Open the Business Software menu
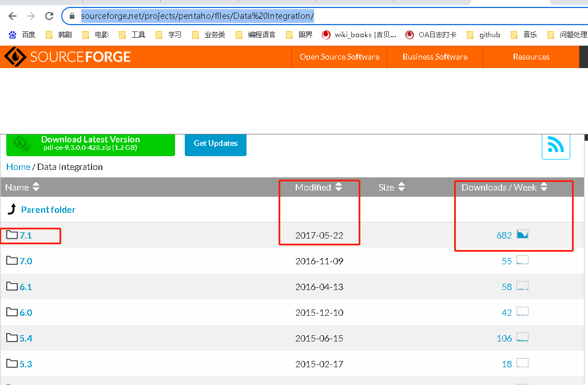This screenshot has width=588, height=385. [x=435, y=57]
